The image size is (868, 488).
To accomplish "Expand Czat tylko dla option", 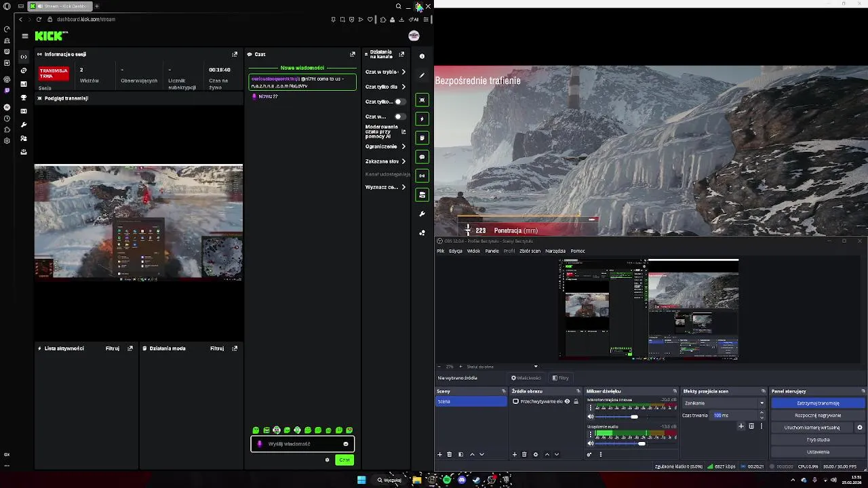I will pos(403,87).
